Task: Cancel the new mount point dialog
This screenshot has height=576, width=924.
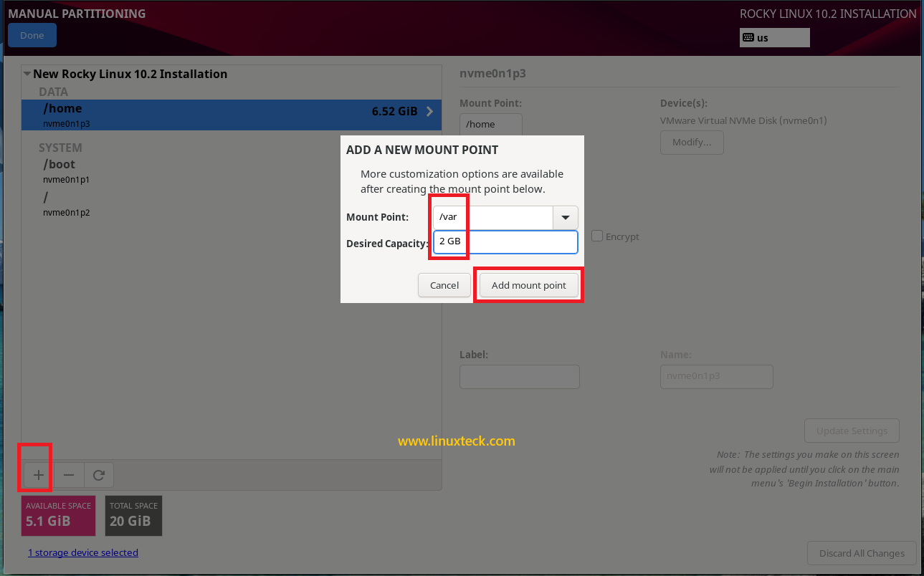Action: point(444,285)
